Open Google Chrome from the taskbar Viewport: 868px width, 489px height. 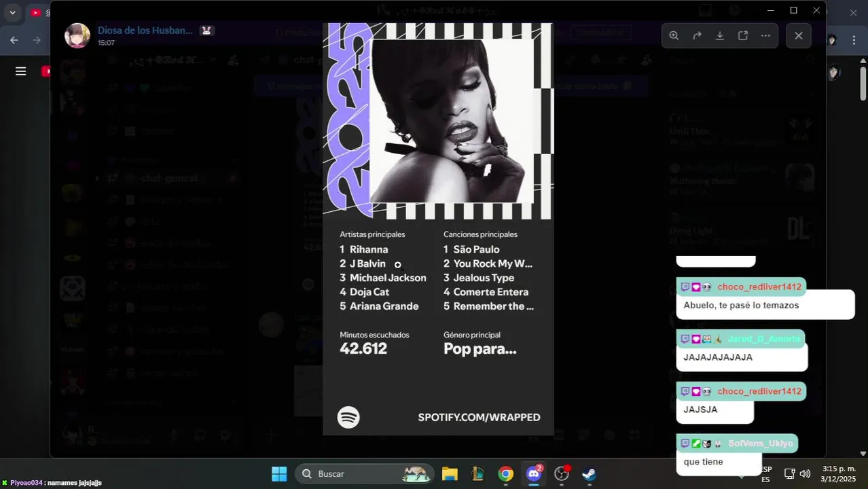point(505,473)
